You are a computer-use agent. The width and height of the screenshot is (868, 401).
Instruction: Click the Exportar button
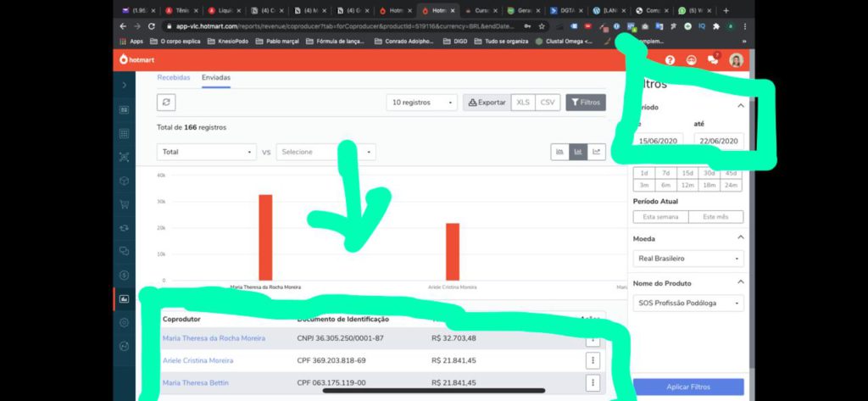point(487,103)
